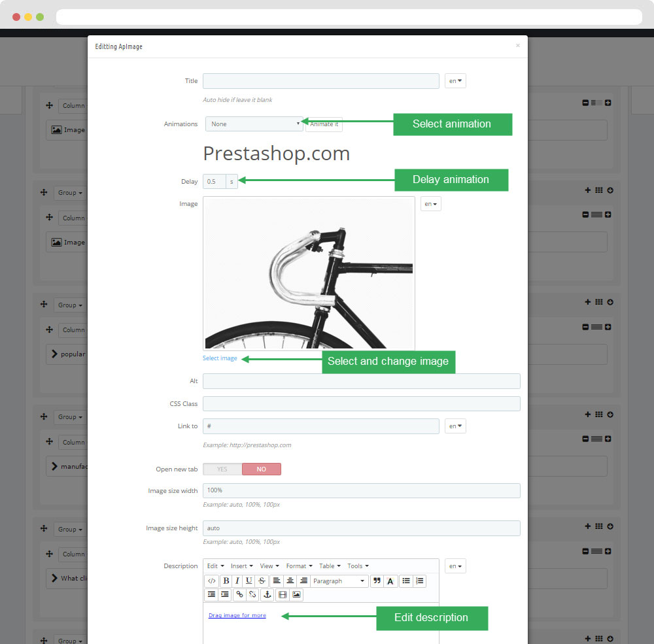Set Open new tab to YES
Image resolution: width=654 pixels, height=644 pixels.
[222, 469]
